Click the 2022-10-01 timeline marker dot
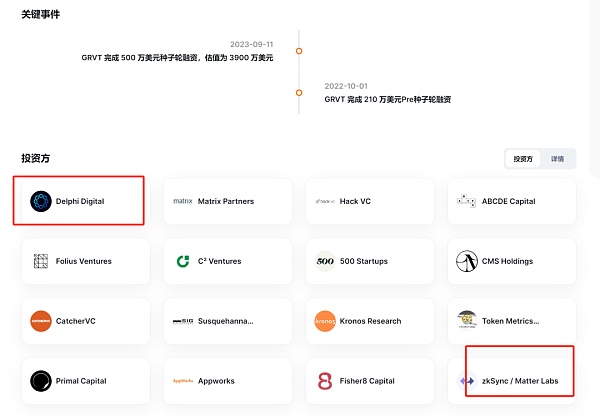Screen dimensions: 600x416 [x=299, y=93]
